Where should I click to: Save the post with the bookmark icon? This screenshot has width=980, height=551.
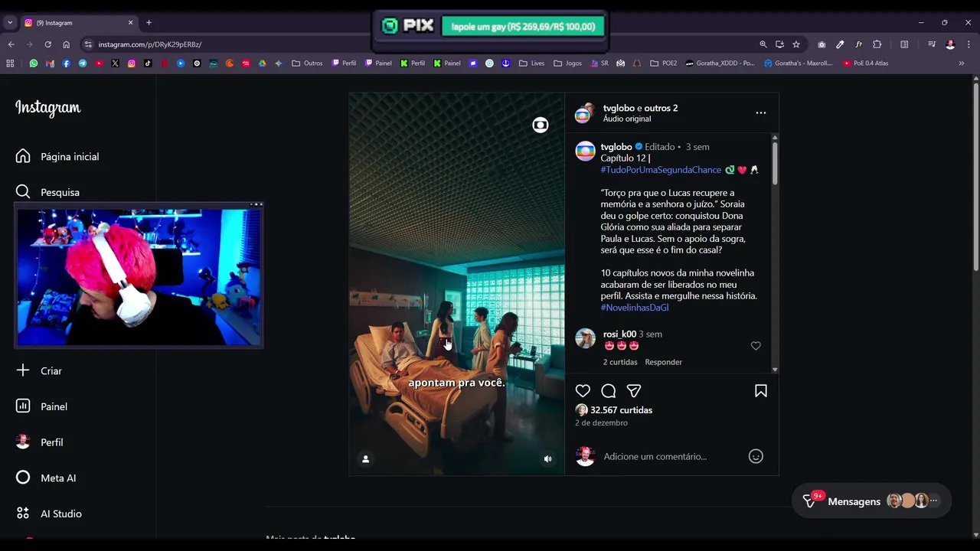click(x=761, y=391)
